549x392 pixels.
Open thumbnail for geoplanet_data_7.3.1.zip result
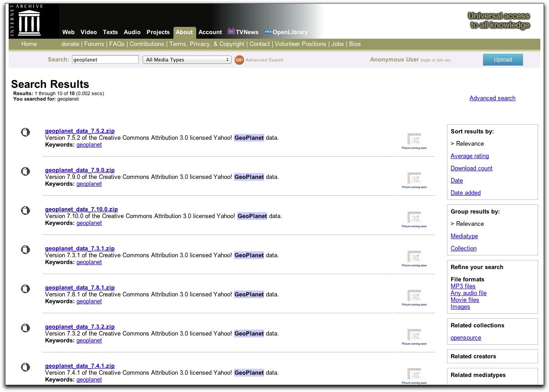(x=414, y=259)
